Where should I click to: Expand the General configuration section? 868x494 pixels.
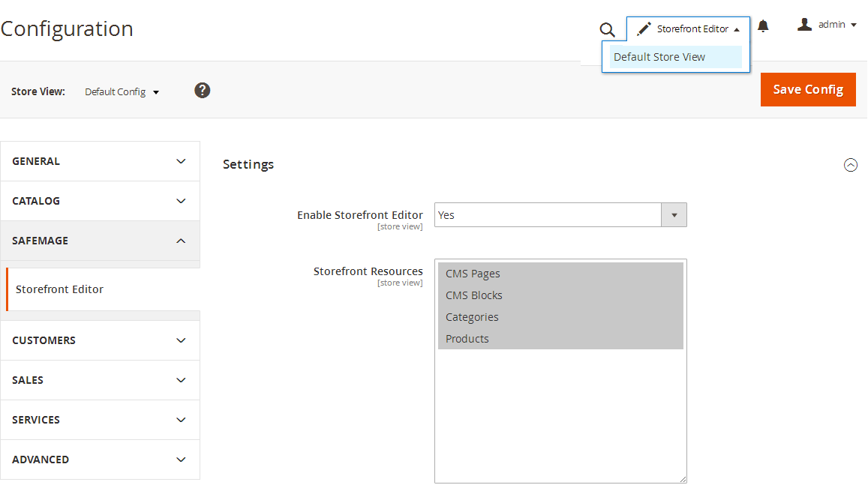[x=100, y=161]
